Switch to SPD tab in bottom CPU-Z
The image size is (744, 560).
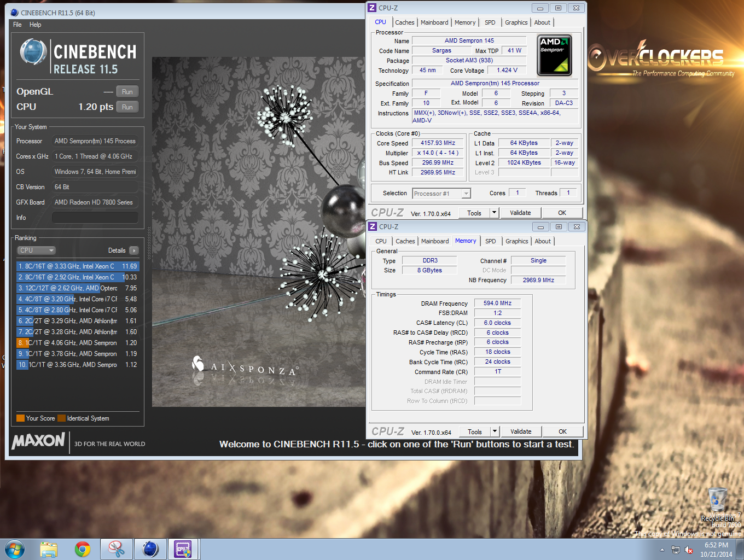click(491, 241)
